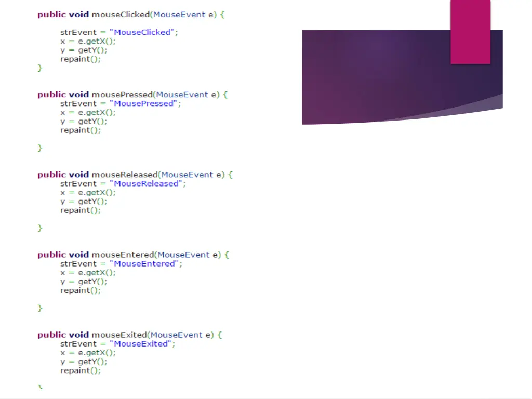Click y = getY(); in mousePressed method
The height and width of the screenshot is (399, 532).
[x=84, y=122]
